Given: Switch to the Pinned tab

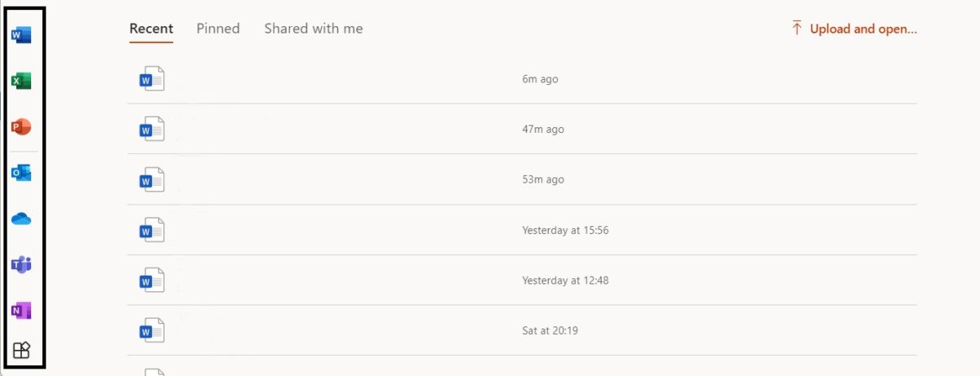Looking at the screenshot, I should tap(218, 29).
